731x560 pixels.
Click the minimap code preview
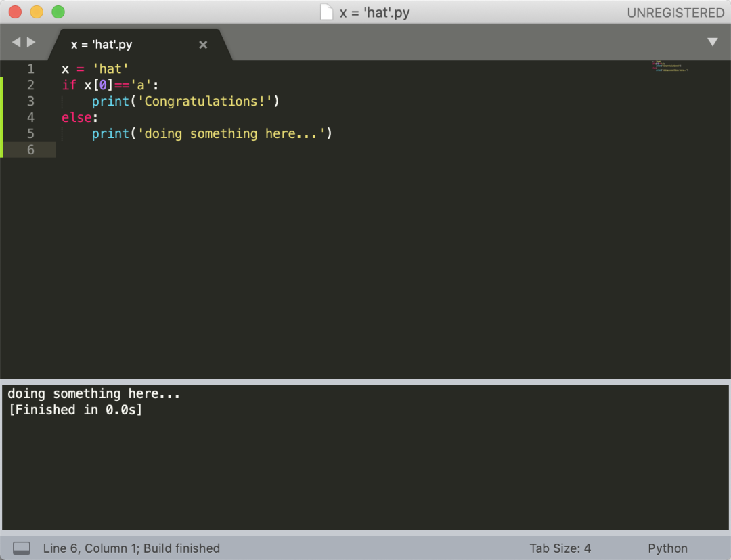click(x=670, y=66)
